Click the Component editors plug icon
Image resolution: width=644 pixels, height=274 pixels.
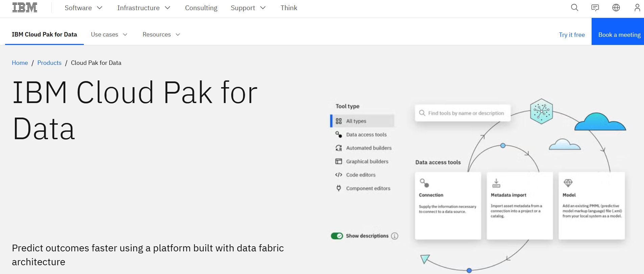point(338,188)
